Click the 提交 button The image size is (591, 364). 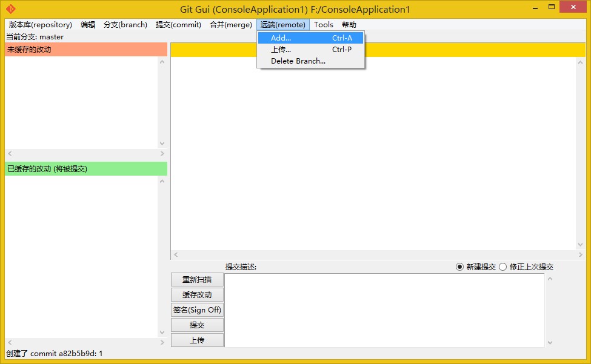tap(197, 325)
